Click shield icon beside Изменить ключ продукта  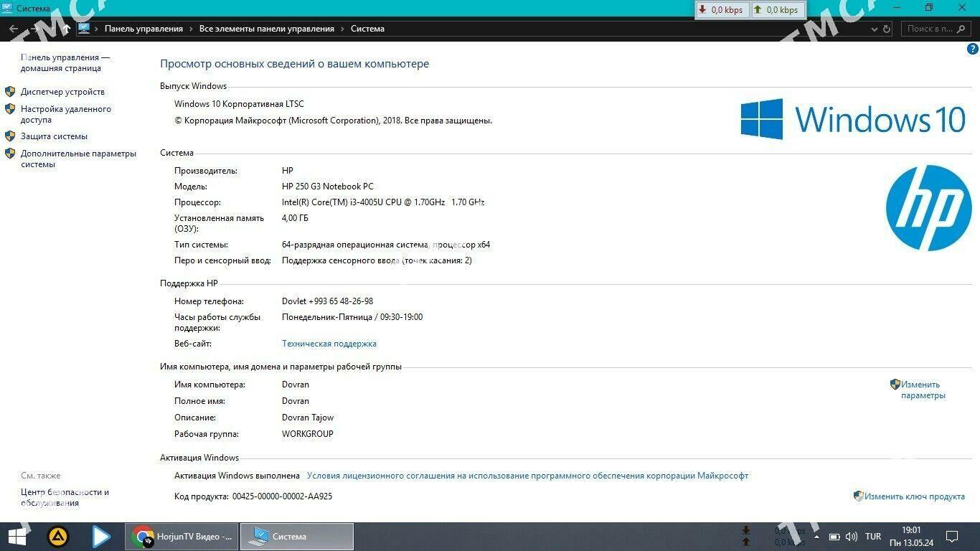(x=858, y=496)
